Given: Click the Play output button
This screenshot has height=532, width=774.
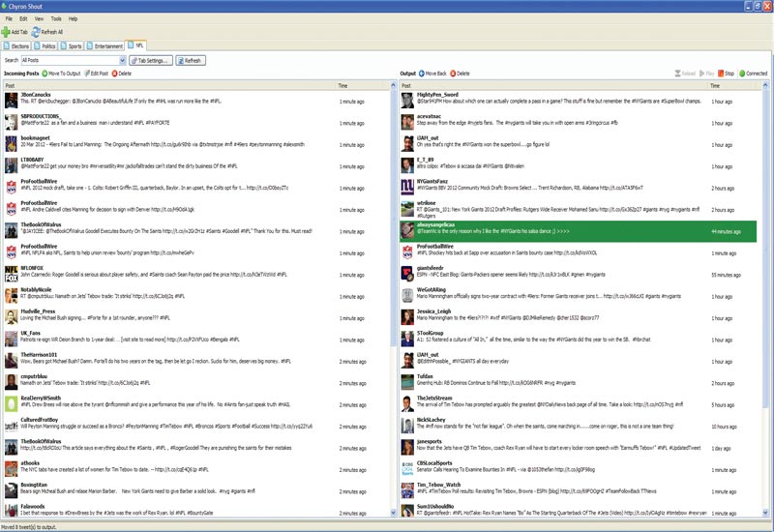Looking at the screenshot, I should (x=706, y=74).
